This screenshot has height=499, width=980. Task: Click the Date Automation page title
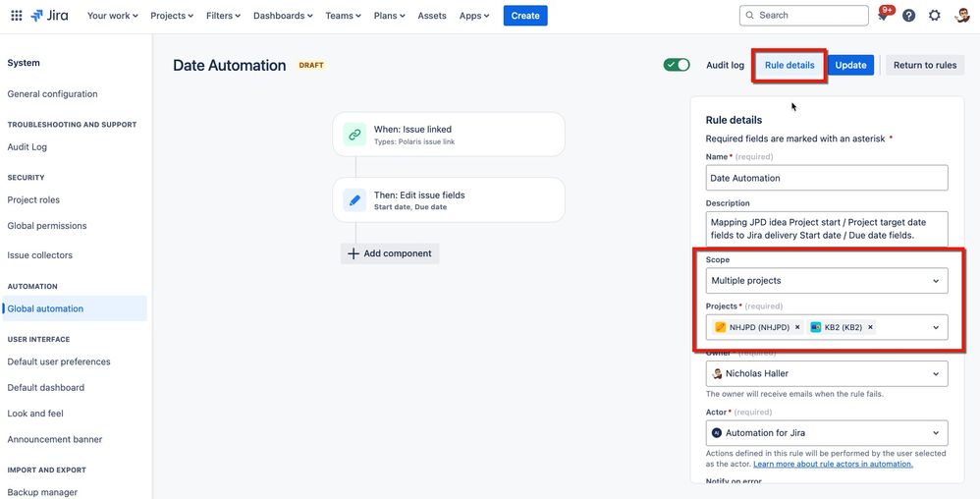point(230,65)
